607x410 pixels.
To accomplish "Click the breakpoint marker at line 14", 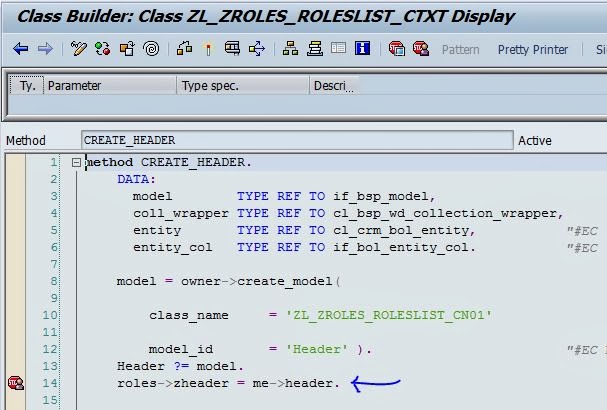I will coord(16,383).
